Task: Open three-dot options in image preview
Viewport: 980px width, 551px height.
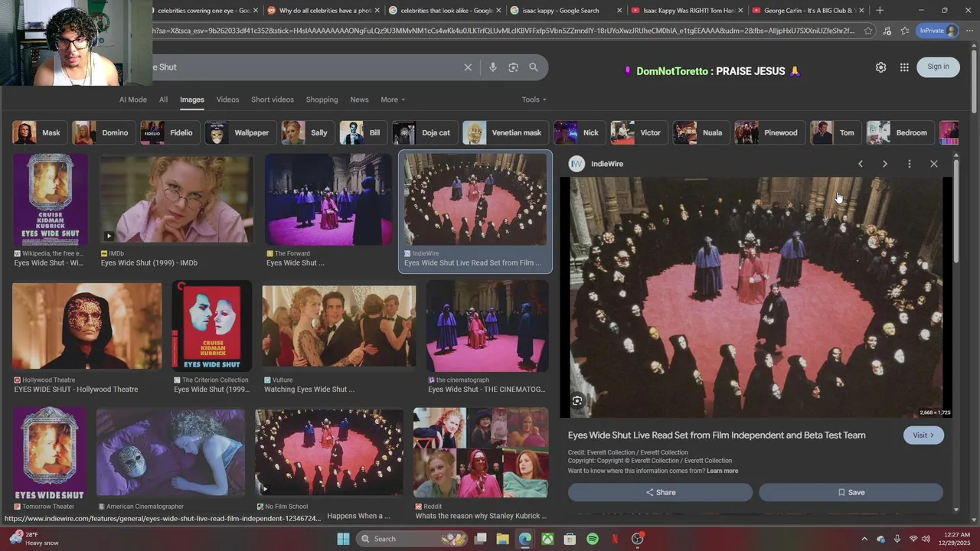Action: 910,164
